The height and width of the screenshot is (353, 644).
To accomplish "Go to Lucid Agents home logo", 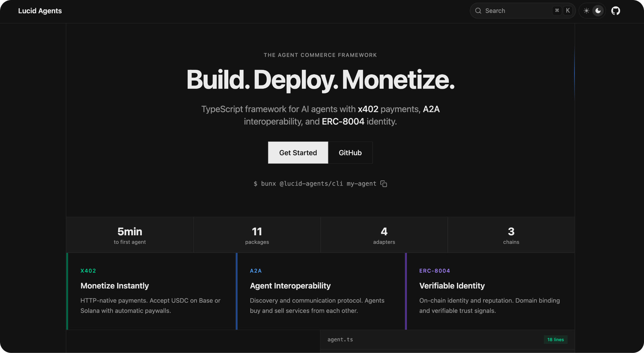I will [40, 11].
